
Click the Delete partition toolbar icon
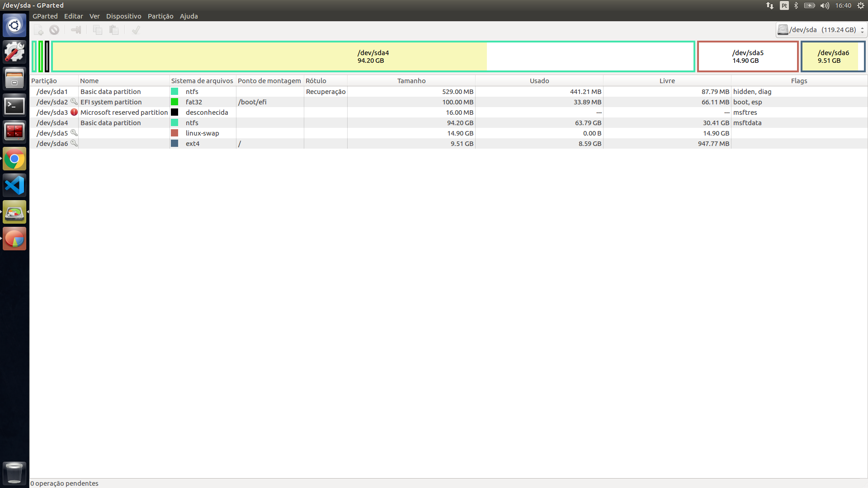[54, 30]
